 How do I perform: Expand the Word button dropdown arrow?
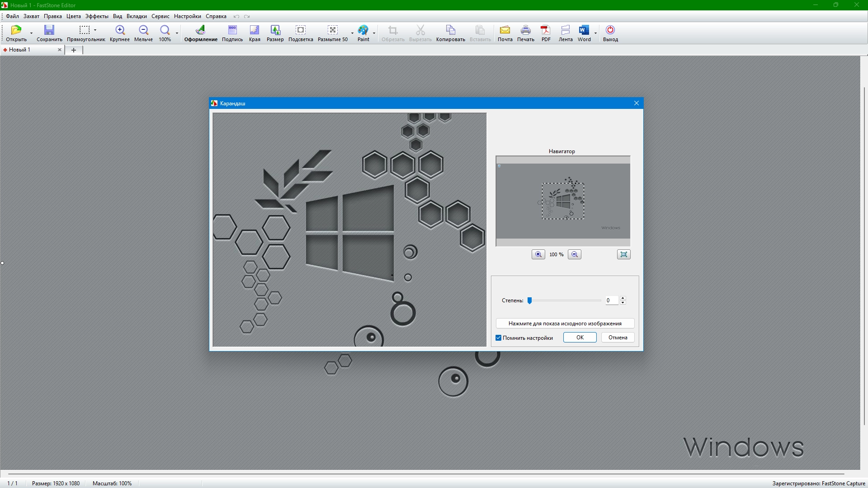coord(595,33)
